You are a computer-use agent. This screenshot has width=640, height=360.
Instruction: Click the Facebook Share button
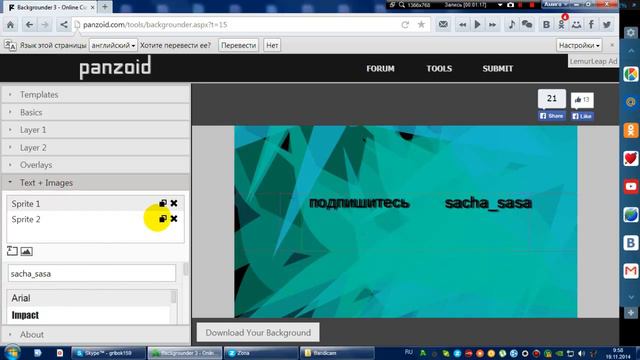pos(552,116)
